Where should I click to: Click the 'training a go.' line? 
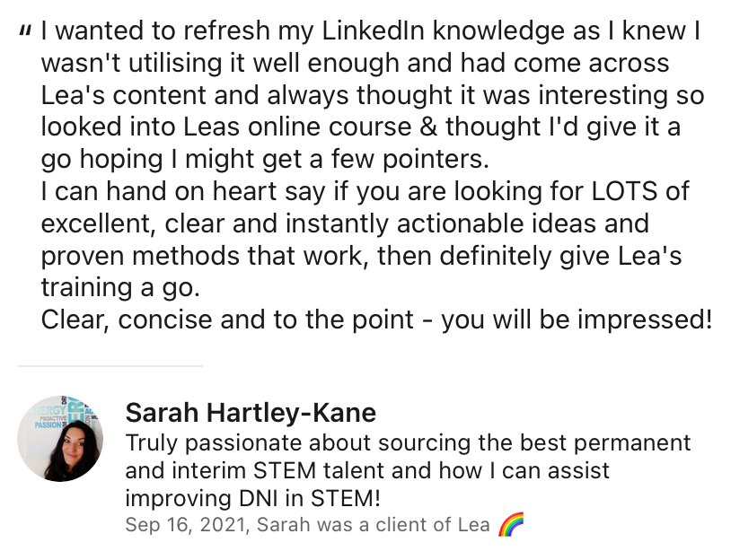tap(120, 288)
